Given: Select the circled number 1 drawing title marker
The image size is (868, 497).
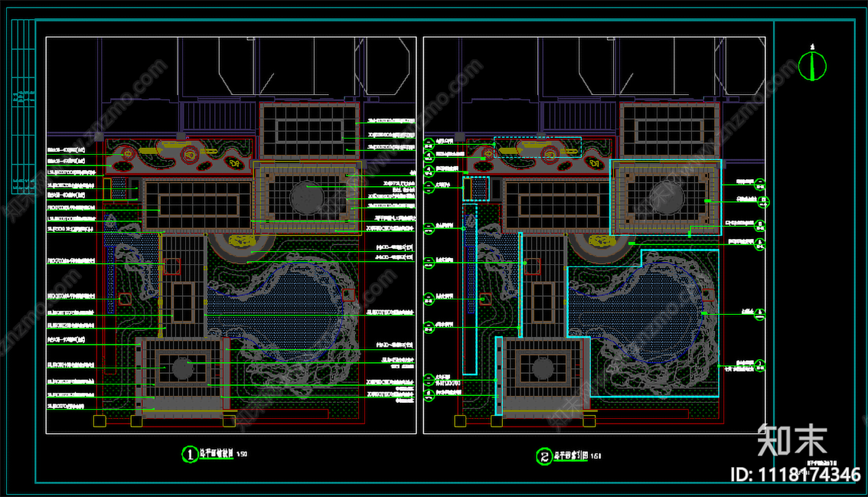Looking at the screenshot, I should [189, 454].
